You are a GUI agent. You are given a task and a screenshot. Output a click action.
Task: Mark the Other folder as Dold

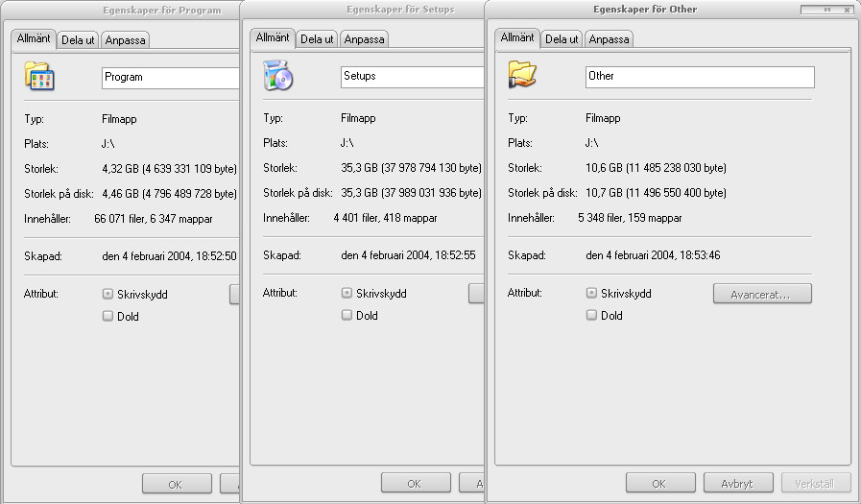[591, 315]
